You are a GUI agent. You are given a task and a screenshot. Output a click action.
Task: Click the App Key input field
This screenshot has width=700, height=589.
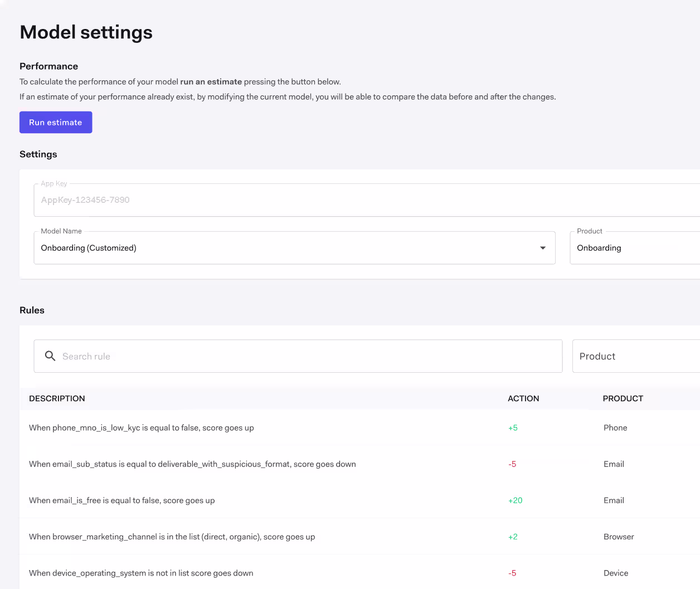(x=367, y=200)
